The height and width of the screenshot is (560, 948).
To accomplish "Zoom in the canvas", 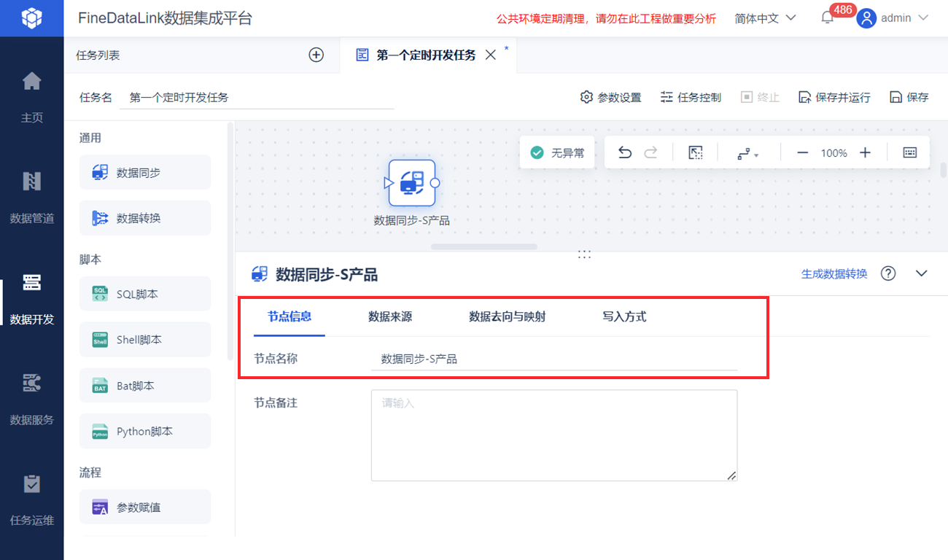I will (865, 152).
